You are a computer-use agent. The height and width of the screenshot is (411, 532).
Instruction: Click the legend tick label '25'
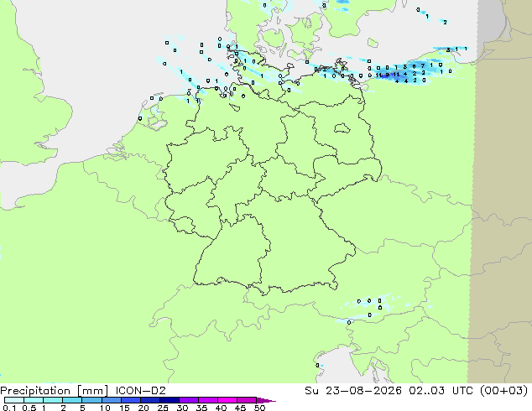[163, 408]
